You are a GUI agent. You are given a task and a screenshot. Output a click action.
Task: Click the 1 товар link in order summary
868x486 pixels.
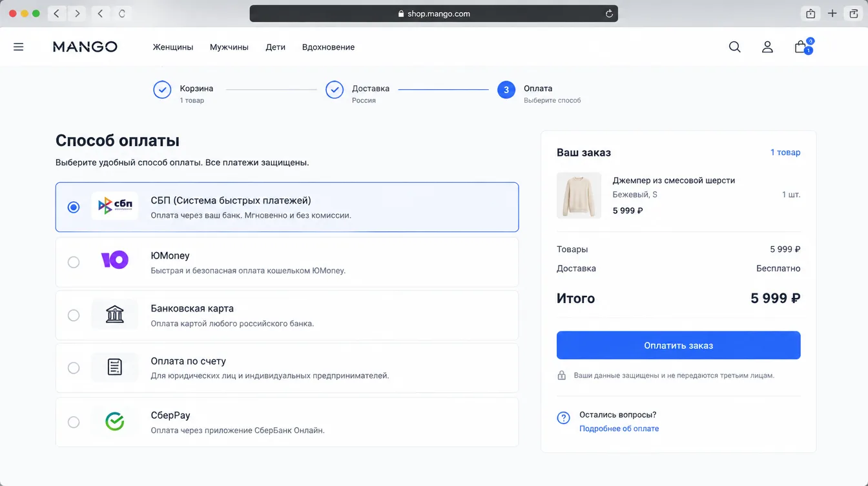pyautogui.click(x=785, y=153)
